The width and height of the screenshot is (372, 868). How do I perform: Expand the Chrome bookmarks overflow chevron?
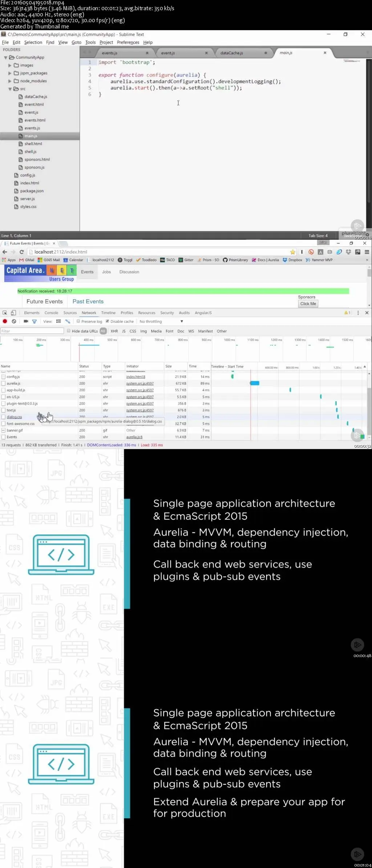tap(367, 260)
